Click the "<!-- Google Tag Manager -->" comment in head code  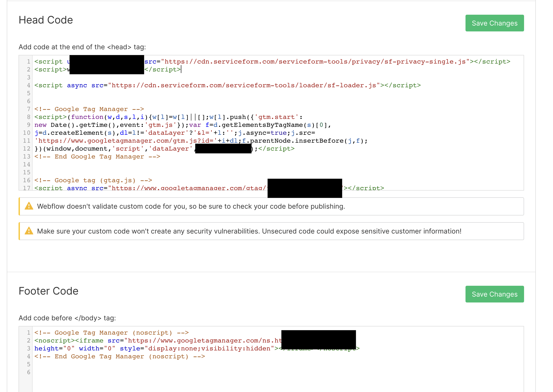tap(89, 109)
